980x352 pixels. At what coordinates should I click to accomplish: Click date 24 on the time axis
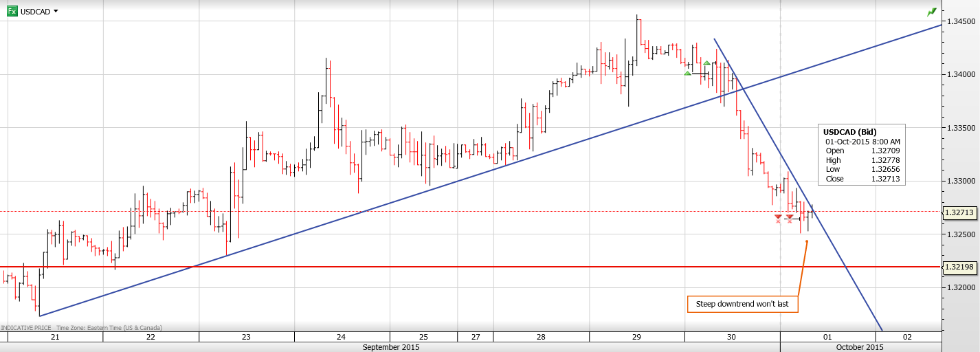point(342,337)
